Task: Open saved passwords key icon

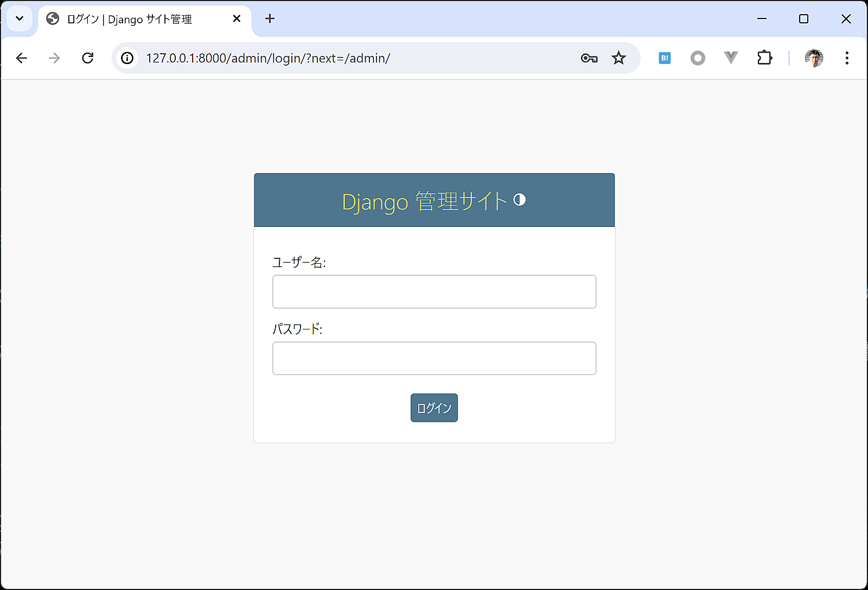Action: [x=589, y=58]
